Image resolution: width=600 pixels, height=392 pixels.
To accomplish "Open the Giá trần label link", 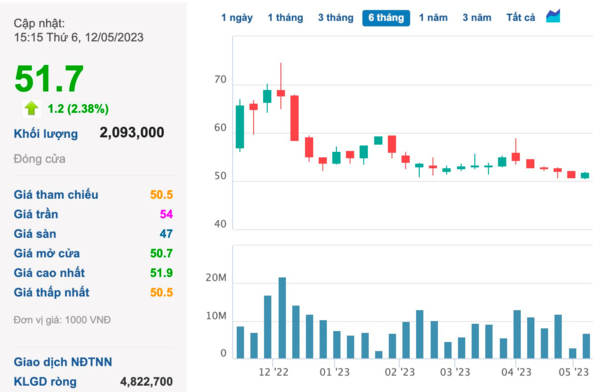I will (36, 214).
